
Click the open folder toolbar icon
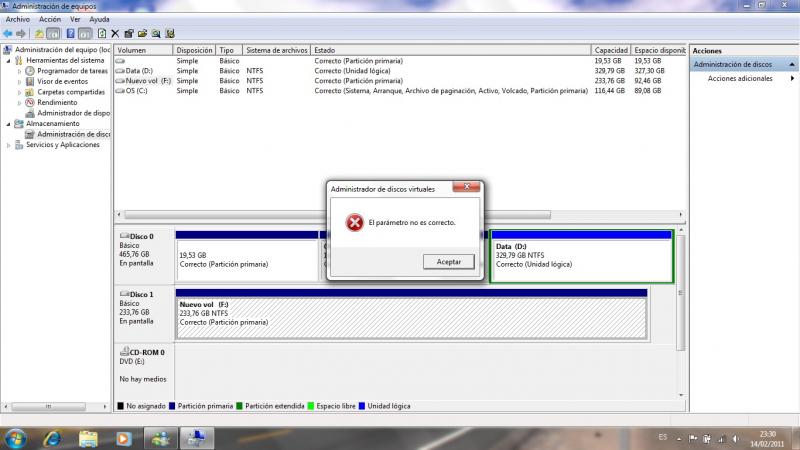click(x=142, y=34)
